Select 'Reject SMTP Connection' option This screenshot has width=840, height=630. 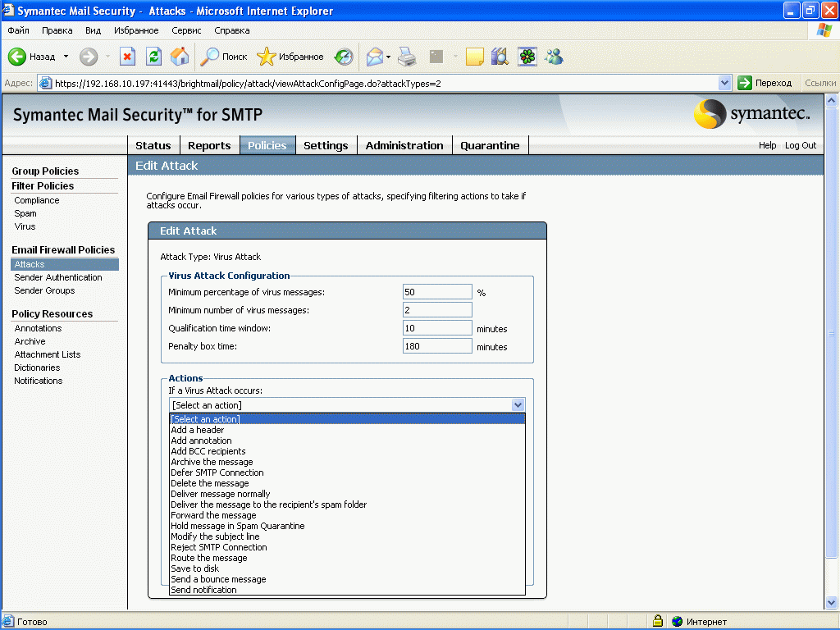click(218, 547)
